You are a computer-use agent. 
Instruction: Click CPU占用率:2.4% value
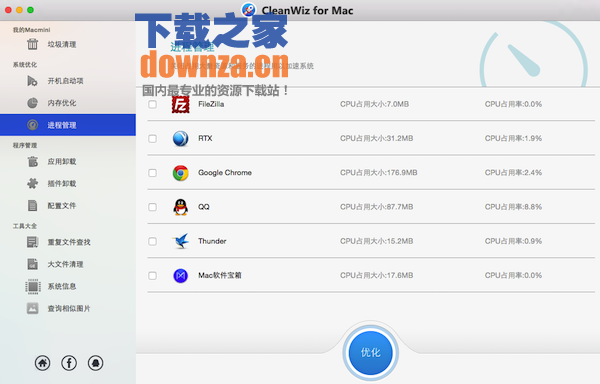point(513,172)
